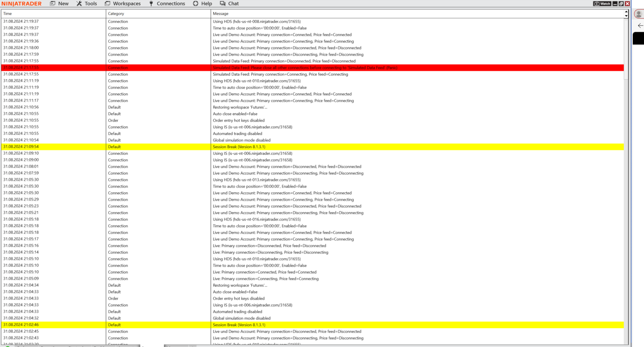The width and height of the screenshot is (644, 347).
Task: Click the Order category cell at 21:04:33
Action: 113,299
